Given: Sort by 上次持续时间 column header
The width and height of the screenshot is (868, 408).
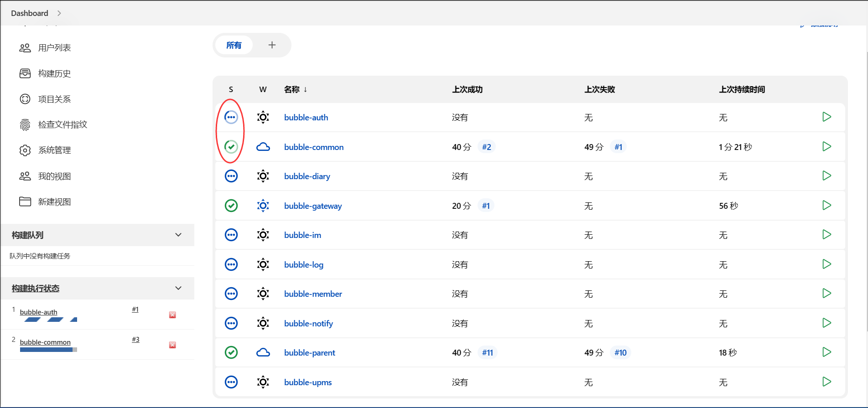Looking at the screenshot, I should (x=742, y=89).
